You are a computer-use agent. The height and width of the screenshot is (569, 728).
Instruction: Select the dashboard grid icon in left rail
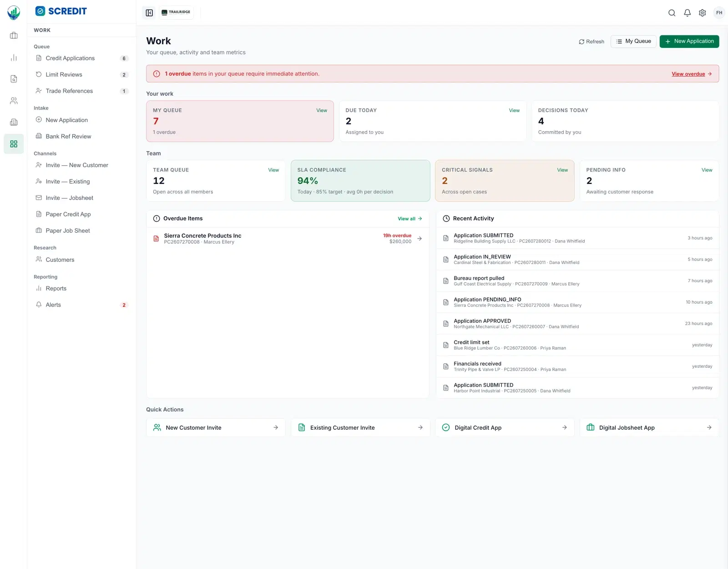[14, 144]
